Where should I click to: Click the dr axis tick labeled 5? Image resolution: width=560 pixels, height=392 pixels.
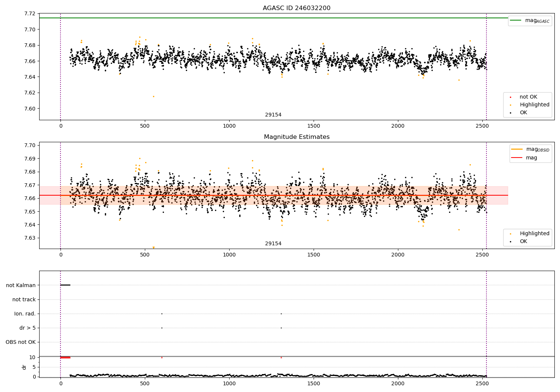point(34,367)
